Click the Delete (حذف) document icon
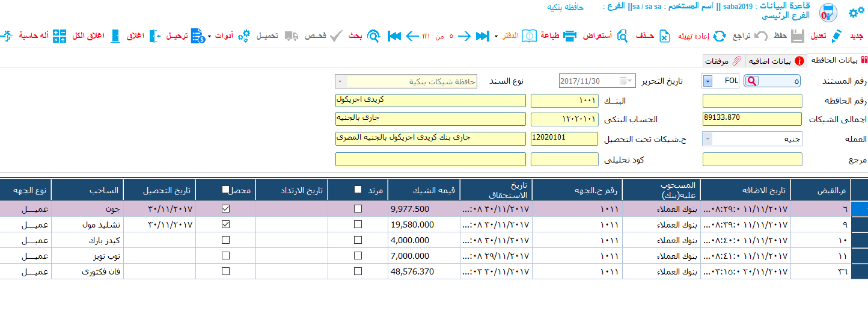The image size is (868, 310). click(x=664, y=36)
